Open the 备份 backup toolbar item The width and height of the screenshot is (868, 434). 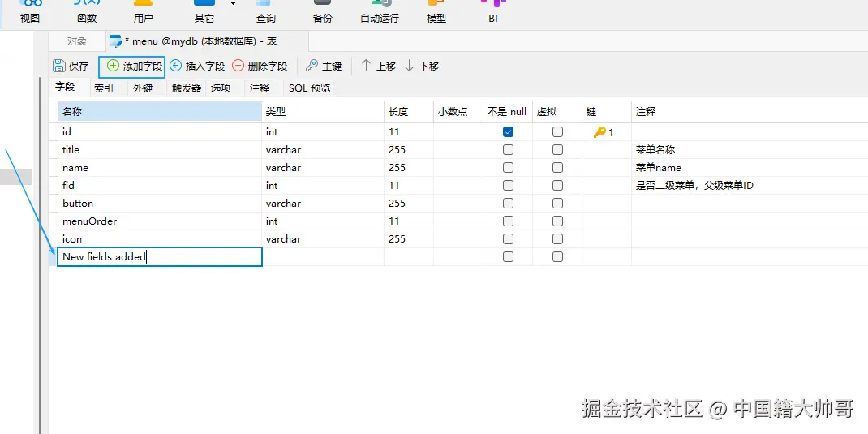(x=322, y=12)
